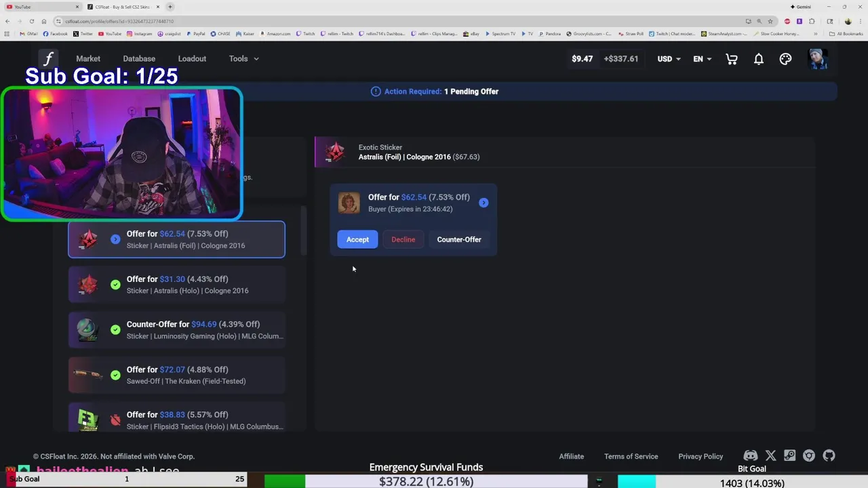Open Terms of Service link
868x488 pixels.
pos(631,456)
